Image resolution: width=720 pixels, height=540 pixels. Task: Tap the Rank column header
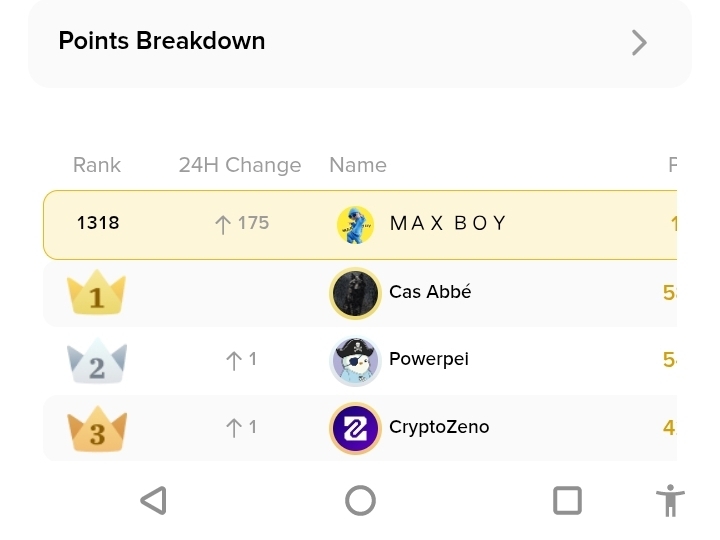point(97,165)
